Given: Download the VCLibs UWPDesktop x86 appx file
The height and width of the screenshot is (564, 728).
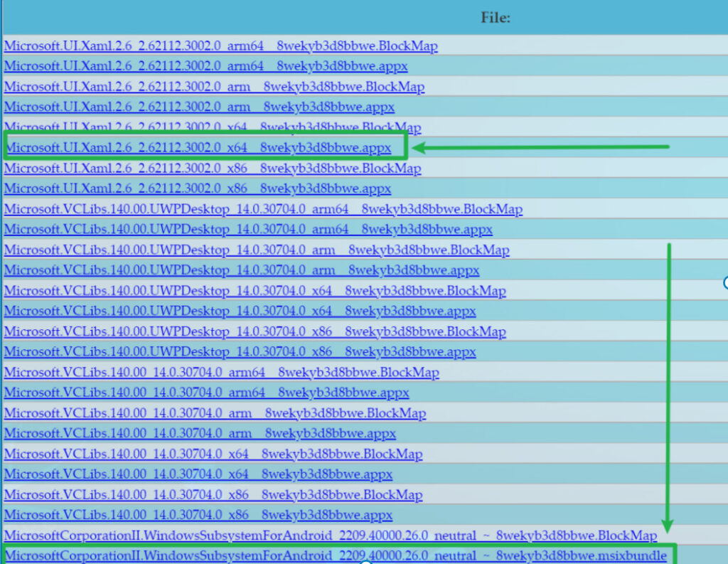Looking at the screenshot, I should coord(240,351).
